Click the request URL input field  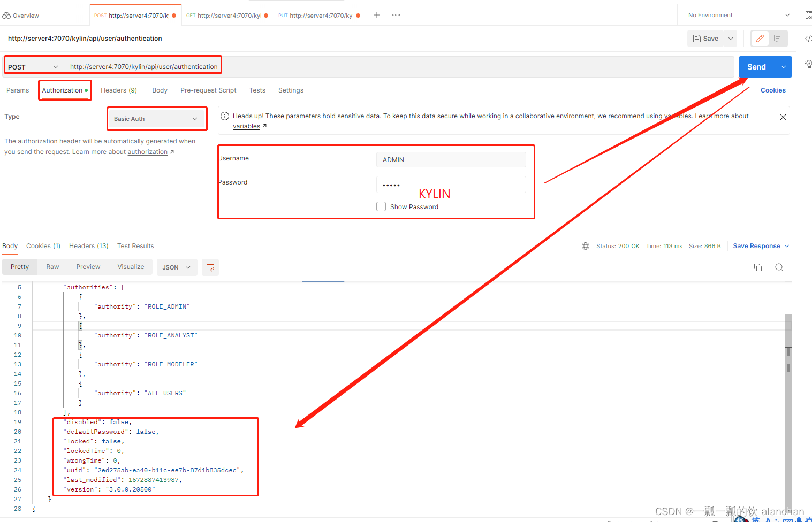pos(399,67)
